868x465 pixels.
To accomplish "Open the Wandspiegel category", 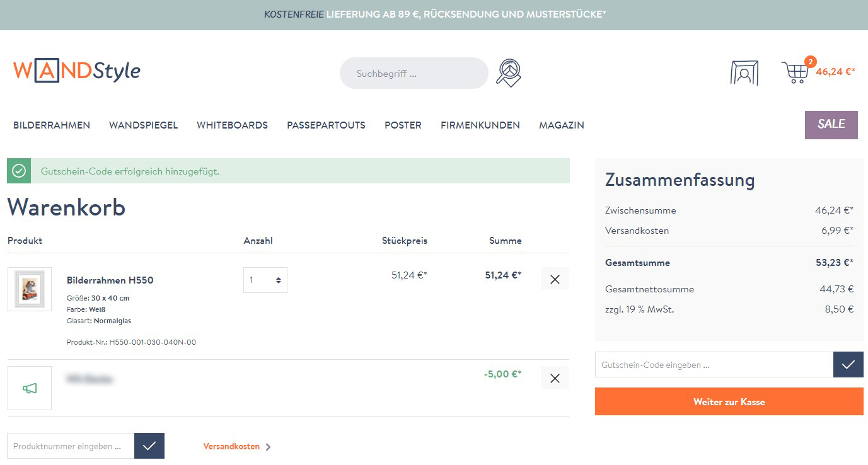I will pos(143,125).
